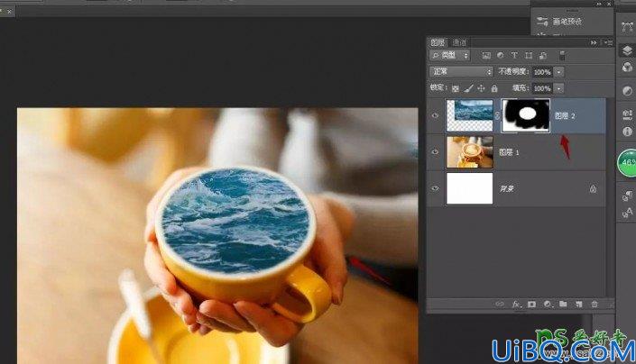Toggle the type layer filter icon
Viewport: 636px width, 364px height.
point(514,56)
